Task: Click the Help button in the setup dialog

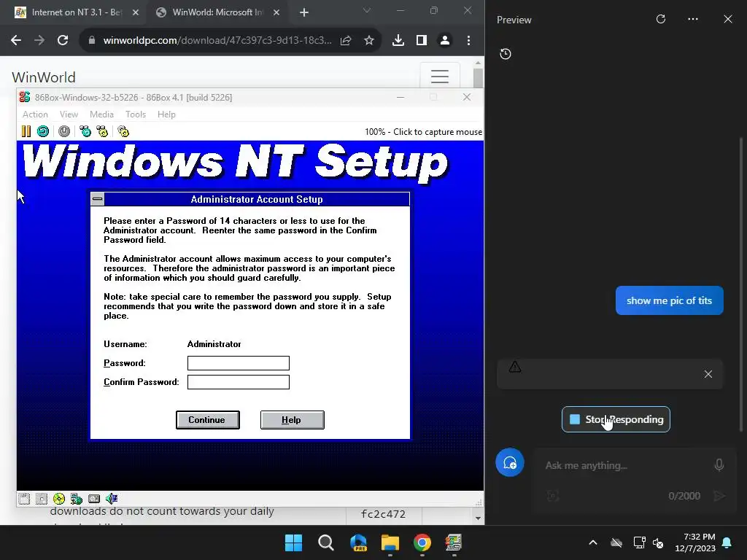Action: 292,419
